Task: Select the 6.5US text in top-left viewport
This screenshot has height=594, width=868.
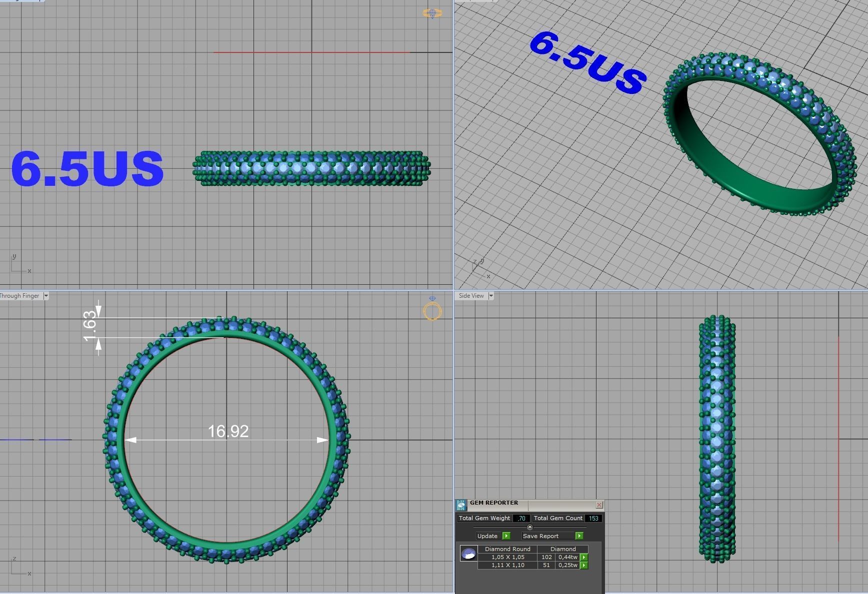Action: click(87, 168)
